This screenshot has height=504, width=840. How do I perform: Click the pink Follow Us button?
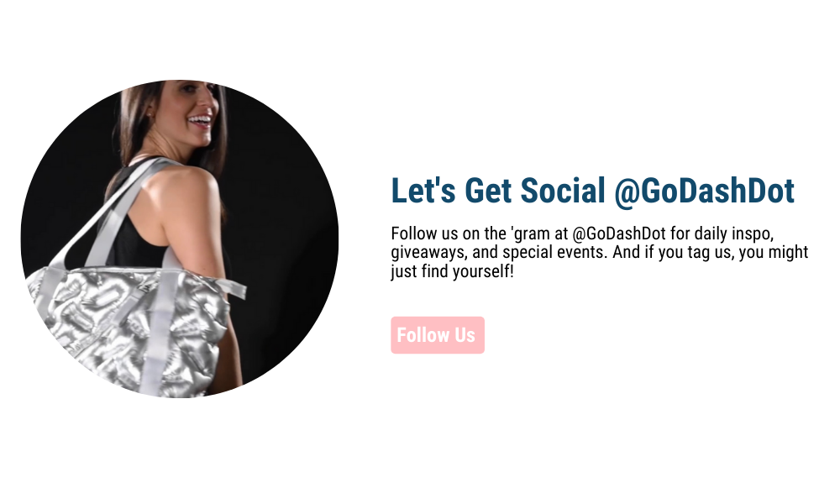[x=437, y=335]
